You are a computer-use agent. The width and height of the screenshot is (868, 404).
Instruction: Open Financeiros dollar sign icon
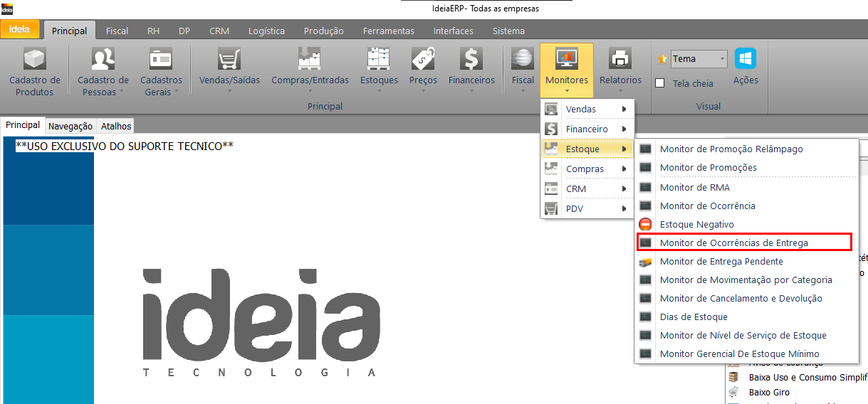click(x=471, y=59)
